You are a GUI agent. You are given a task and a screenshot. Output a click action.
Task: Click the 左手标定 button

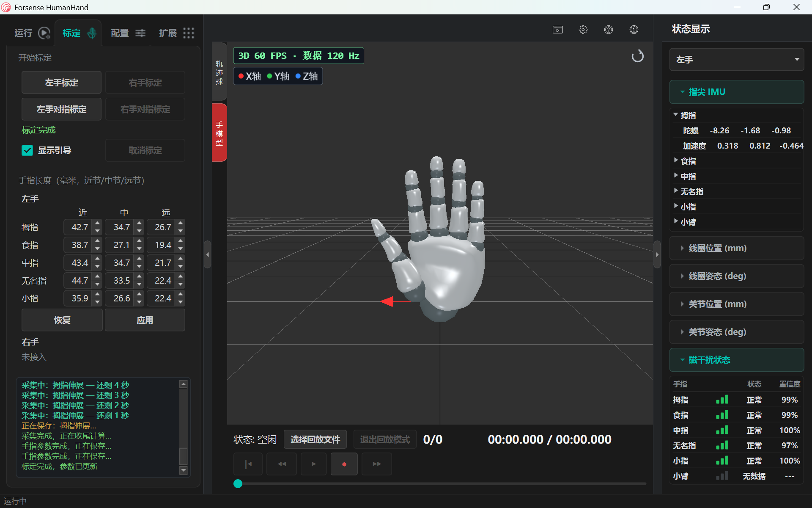pyautogui.click(x=61, y=83)
